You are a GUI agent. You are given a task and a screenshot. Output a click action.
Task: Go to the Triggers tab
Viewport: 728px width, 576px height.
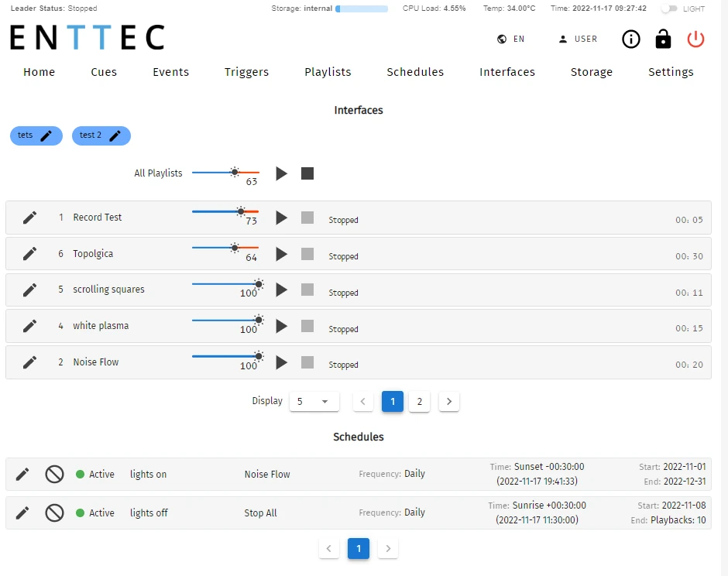[246, 72]
